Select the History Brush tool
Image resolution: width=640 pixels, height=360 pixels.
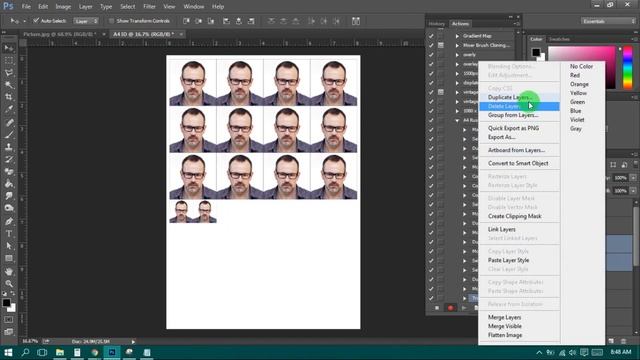click(x=9, y=159)
